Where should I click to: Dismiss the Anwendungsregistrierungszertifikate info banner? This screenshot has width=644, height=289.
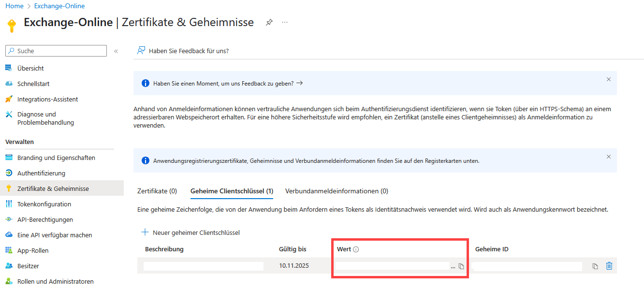[609, 157]
